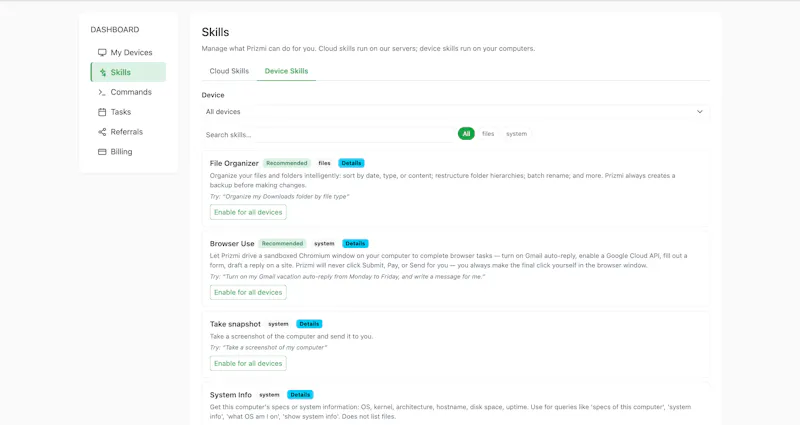The width and height of the screenshot is (800, 425).
Task: Open My Devices in the sidebar
Action: point(129,53)
